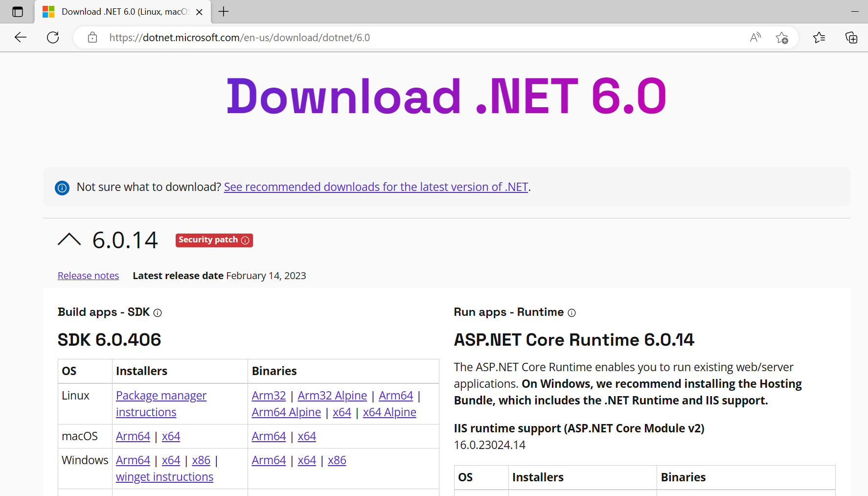Click the Download .NET 6.0 page title
Screen dimensions: 868x496
click(446, 96)
